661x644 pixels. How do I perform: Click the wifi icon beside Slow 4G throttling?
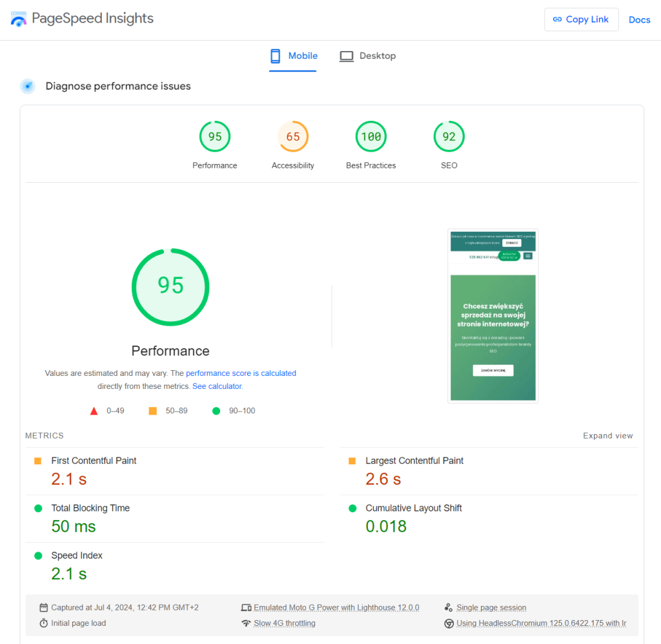pos(246,623)
